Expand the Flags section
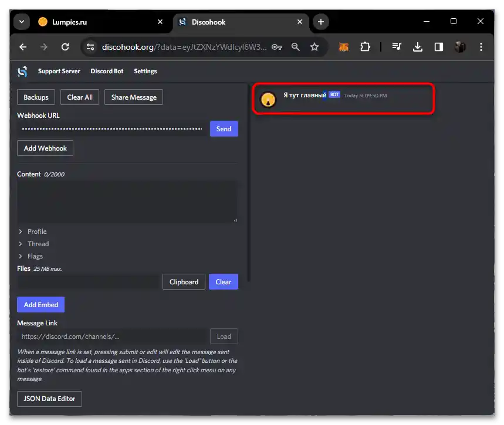This screenshot has width=504, height=425. tap(31, 256)
